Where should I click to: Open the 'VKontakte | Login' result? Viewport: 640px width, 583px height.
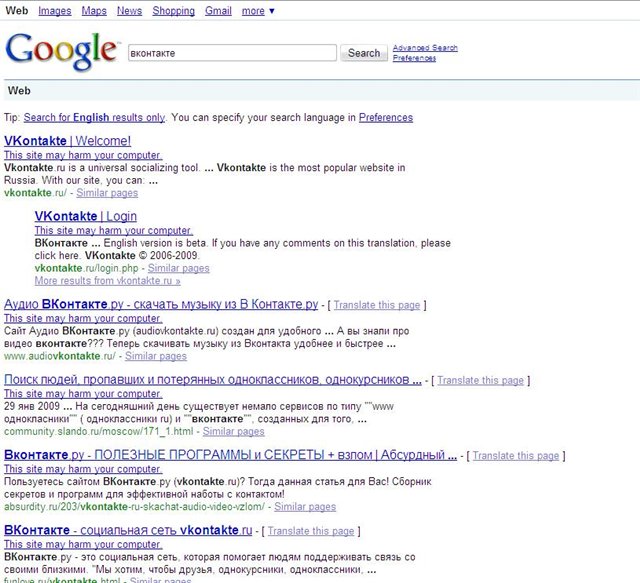(x=86, y=216)
